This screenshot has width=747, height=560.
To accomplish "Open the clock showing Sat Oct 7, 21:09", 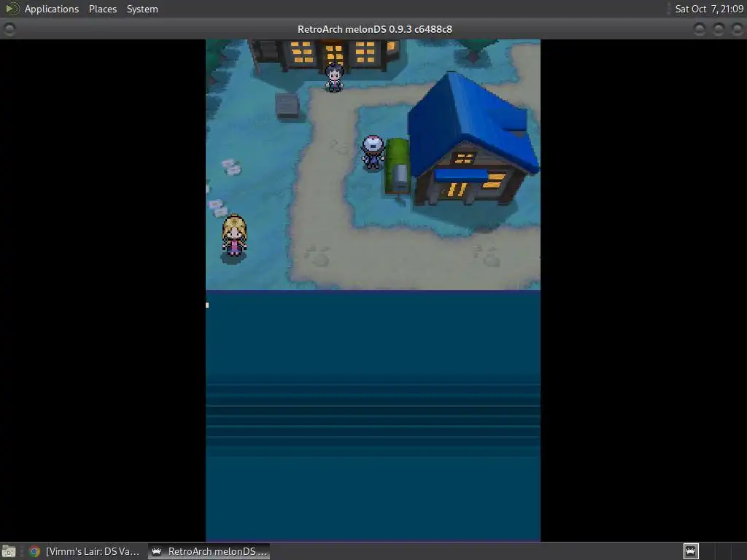I will (x=709, y=9).
